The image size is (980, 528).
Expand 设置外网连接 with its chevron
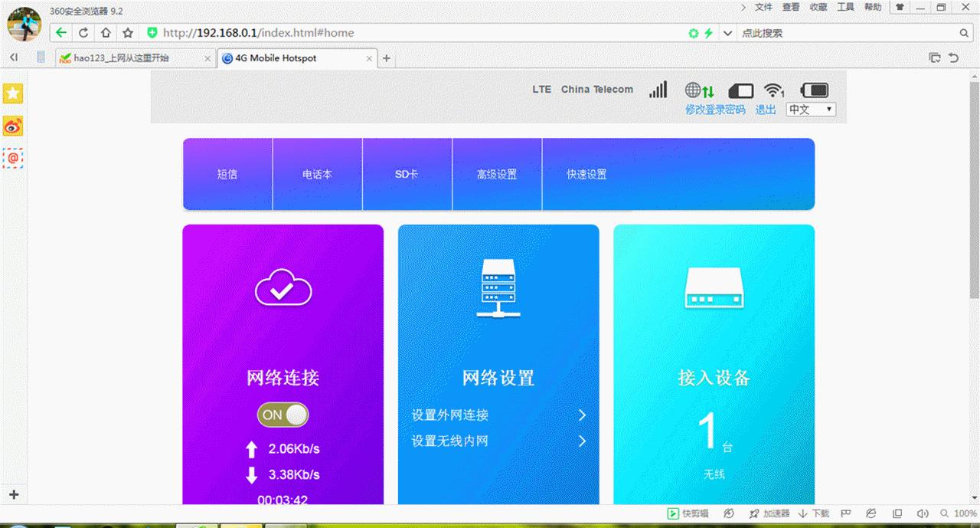click(x=581, y=415)
